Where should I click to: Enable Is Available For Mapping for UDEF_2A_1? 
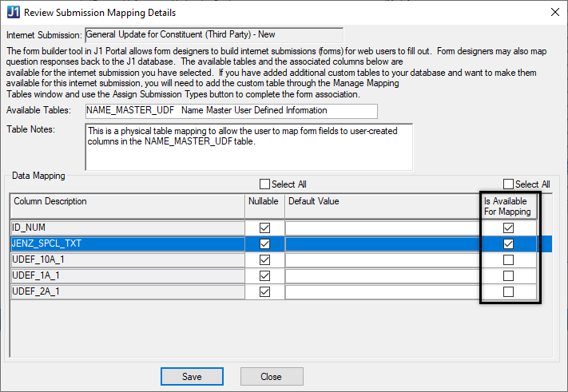508,291
